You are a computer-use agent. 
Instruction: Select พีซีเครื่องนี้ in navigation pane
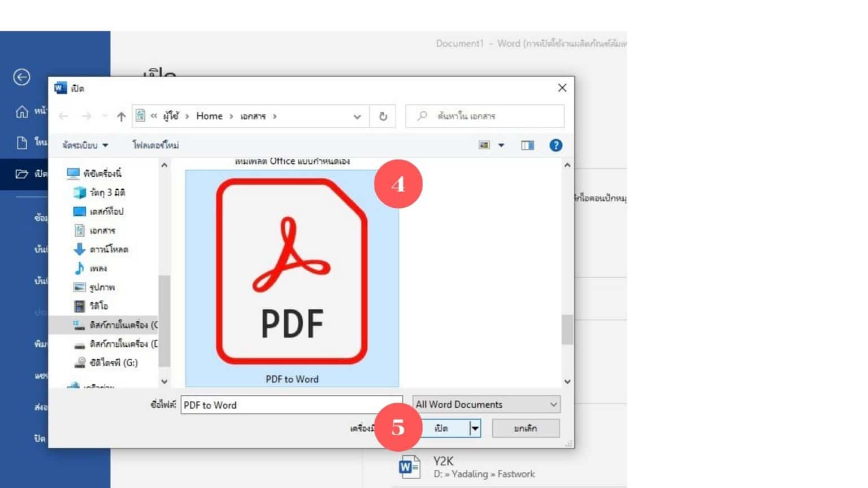point(94,173)
